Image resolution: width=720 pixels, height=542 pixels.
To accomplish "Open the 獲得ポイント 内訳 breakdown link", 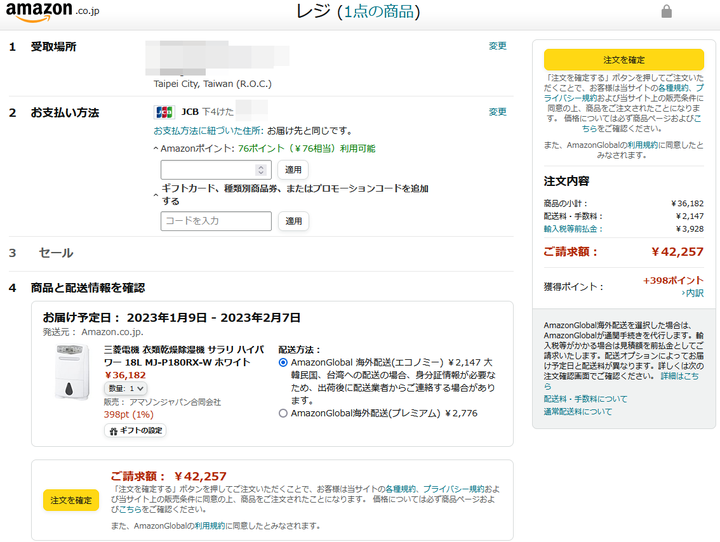I will point(692,293).
